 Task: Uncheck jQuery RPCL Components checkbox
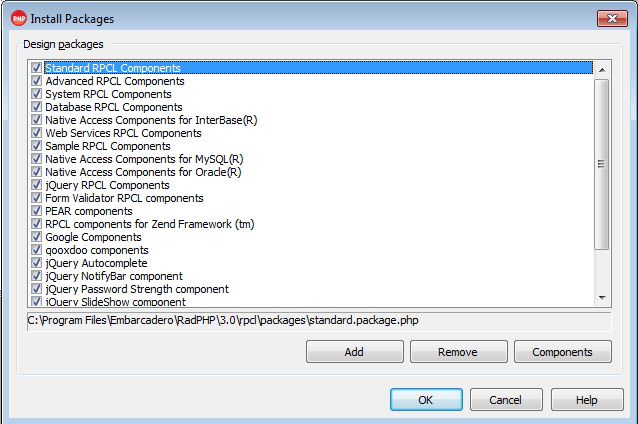tap(36, 185)
